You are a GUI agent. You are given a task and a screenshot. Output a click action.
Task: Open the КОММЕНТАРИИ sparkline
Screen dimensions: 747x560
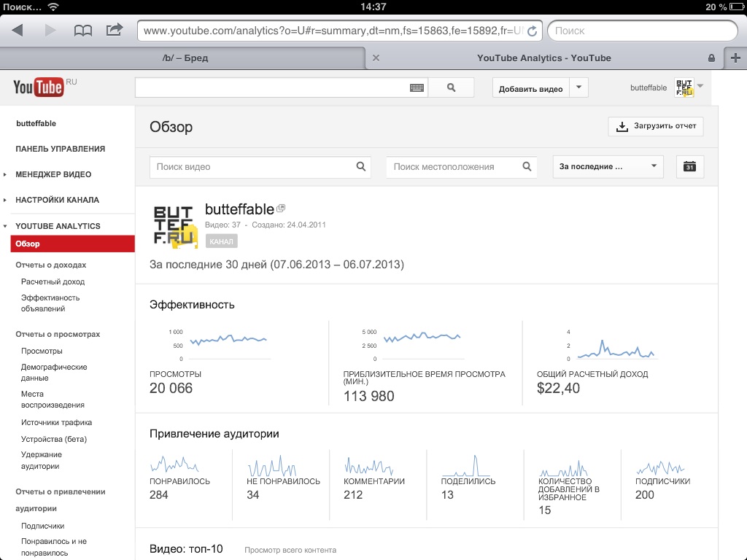tap(369, 465)
